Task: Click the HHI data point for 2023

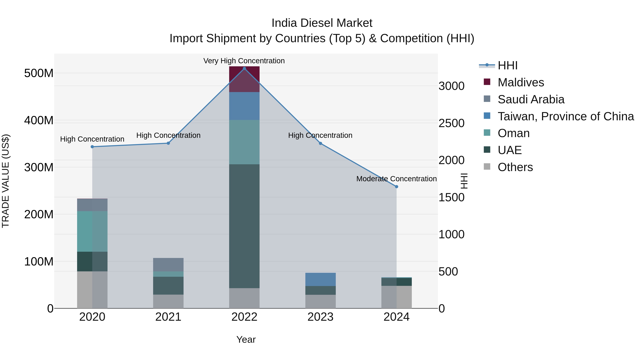Action: [x=321, y=143]
